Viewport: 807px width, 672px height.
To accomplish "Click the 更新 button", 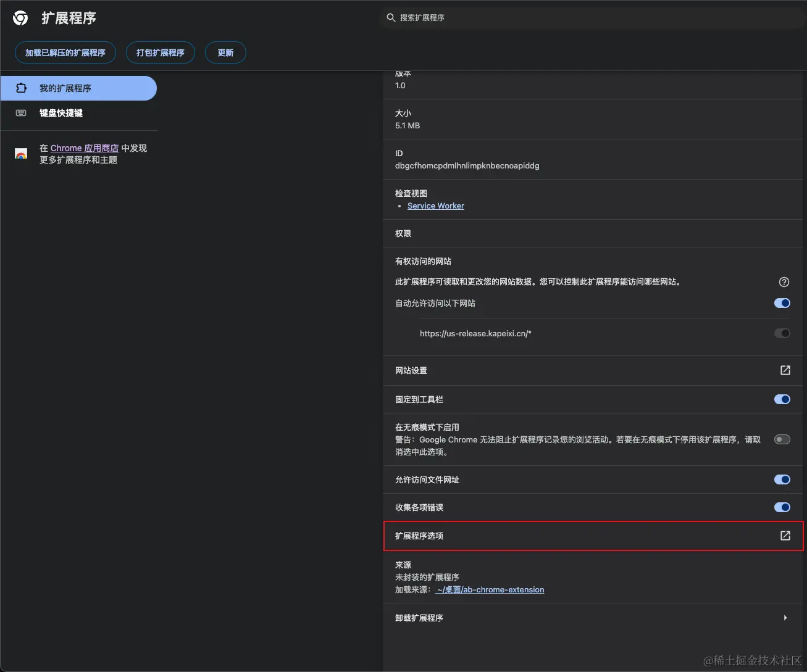I will [225, 52].
